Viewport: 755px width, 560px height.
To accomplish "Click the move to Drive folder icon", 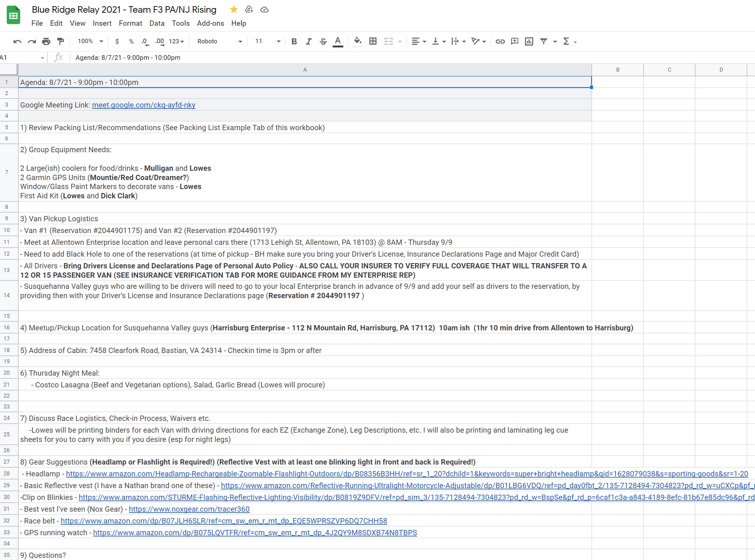I will point(249,10).
